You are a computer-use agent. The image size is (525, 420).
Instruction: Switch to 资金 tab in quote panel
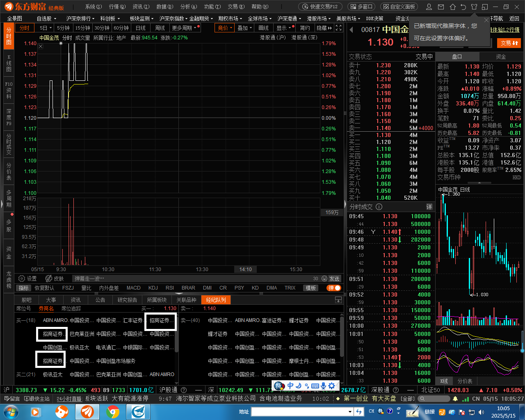pos(501,57)
